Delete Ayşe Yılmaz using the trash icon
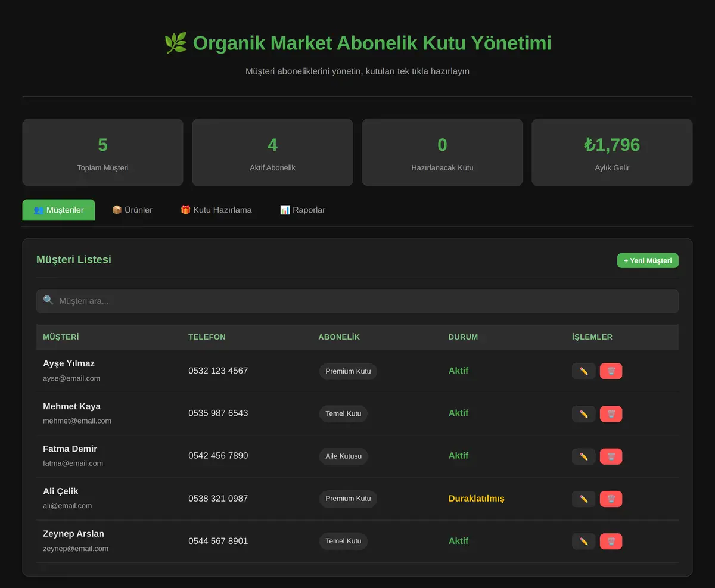Image resolution: width=715 pixels, height=588 pixels. coord(611,371)
